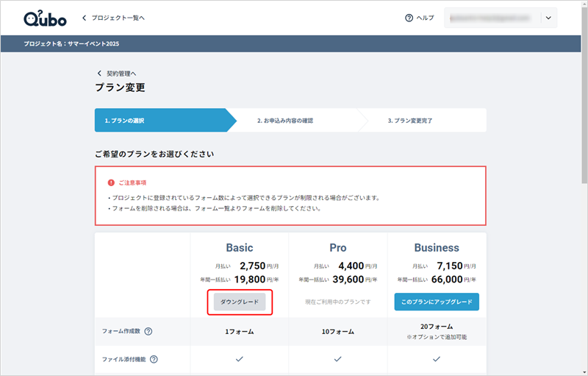Click the red ご注意事項 warning icon
The height and width of the screenshot is (376, 588).
click(111, 182)
